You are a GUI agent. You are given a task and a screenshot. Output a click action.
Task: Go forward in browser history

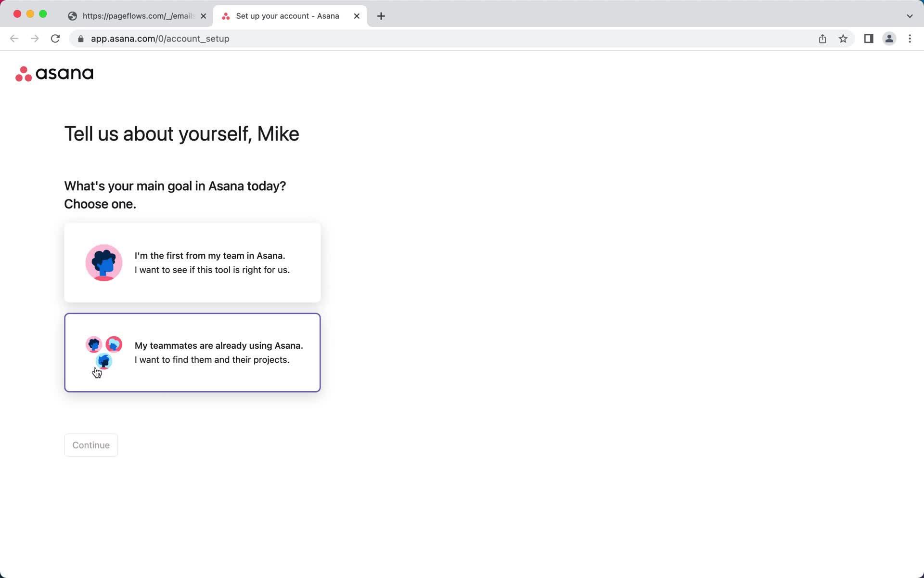pos(35,39)
